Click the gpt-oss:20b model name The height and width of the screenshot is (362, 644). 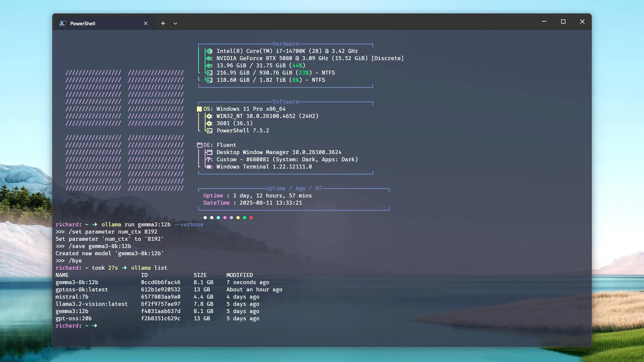point(73,318)
